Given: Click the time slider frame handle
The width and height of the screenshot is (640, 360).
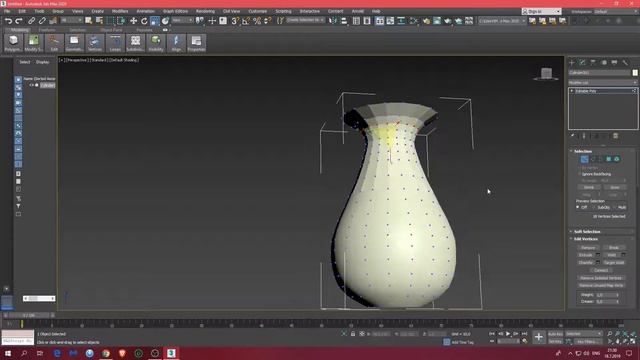Looking at the screenshot, I should pos(29,316).
